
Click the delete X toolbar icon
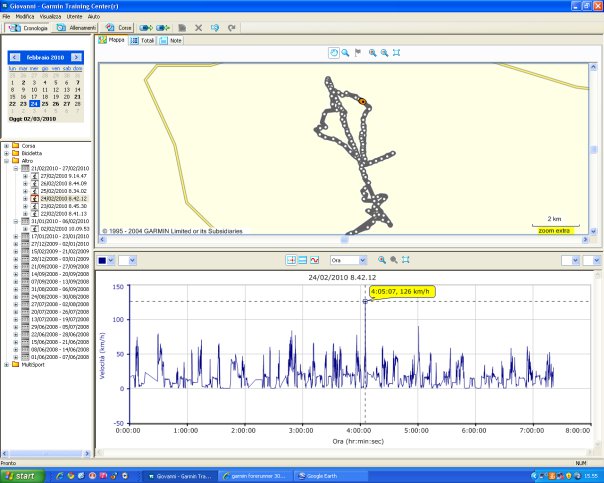[198, 28]
